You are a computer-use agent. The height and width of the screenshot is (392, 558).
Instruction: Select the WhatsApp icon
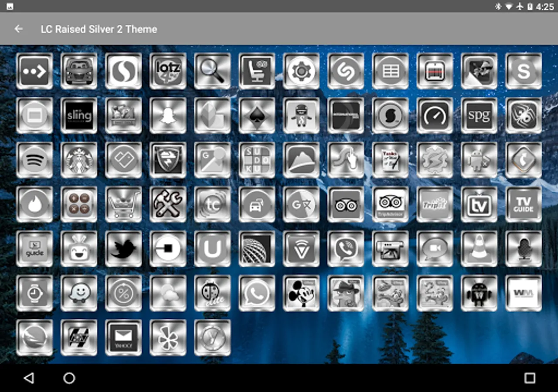coord(257,293)
